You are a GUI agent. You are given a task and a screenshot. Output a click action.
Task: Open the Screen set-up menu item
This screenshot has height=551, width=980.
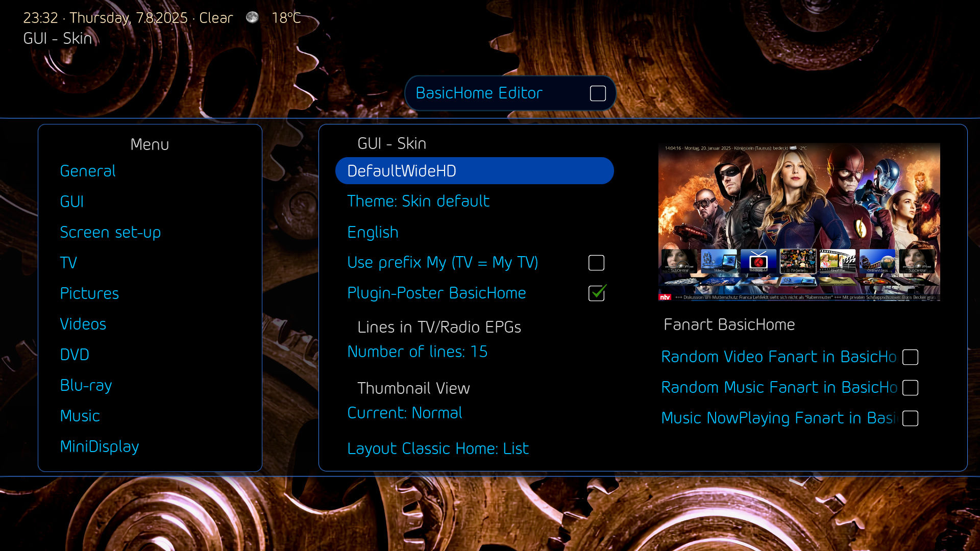tap(110, 233)
